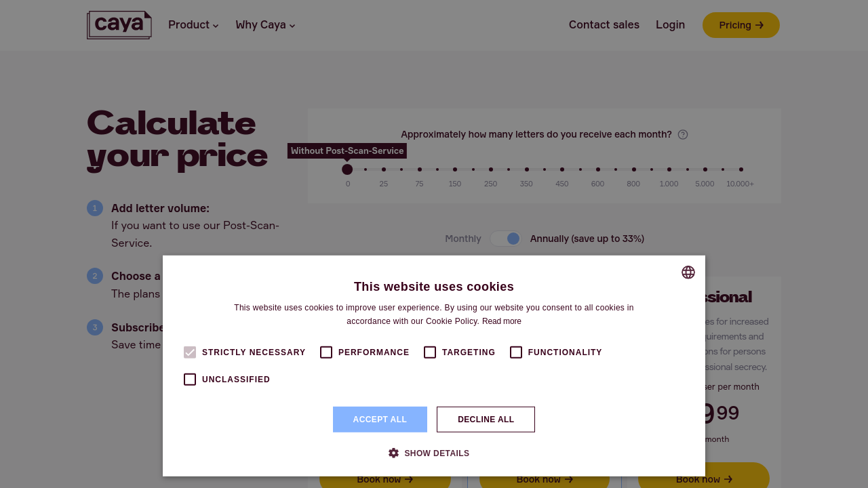Expand the Product dropdown menu
The width and height of the screenshot is (868, 488).
tap(193, 25)
